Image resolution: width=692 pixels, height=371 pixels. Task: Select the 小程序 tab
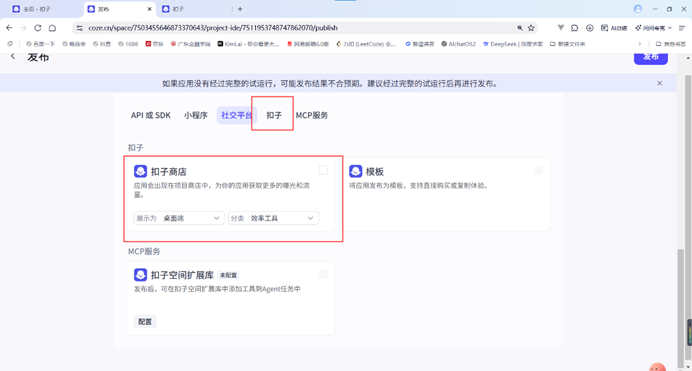click(x=196, y=115)
